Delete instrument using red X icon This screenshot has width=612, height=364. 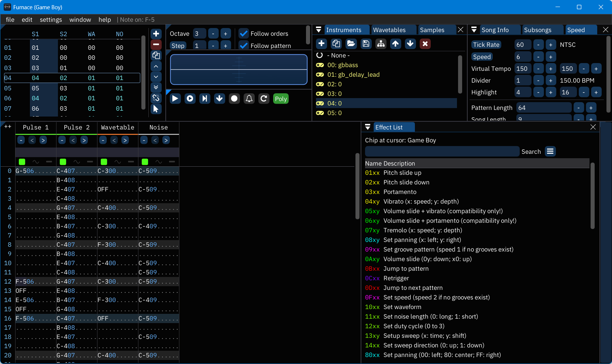point(425,44)
